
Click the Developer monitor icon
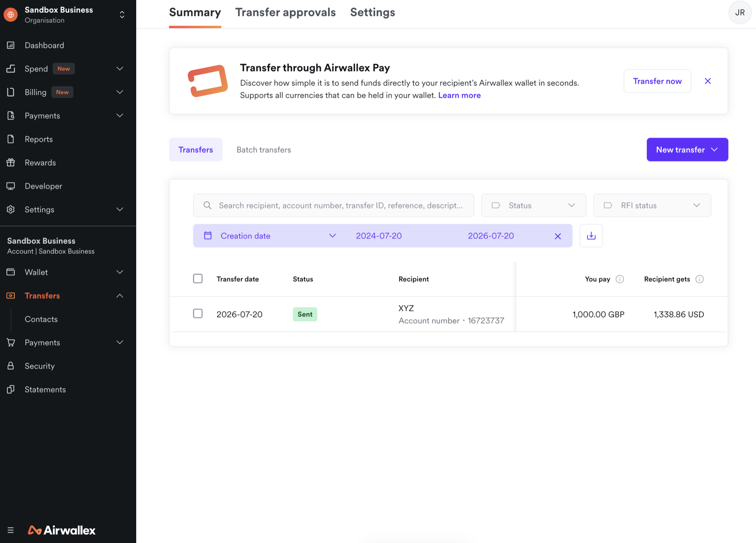coord(11,186)
